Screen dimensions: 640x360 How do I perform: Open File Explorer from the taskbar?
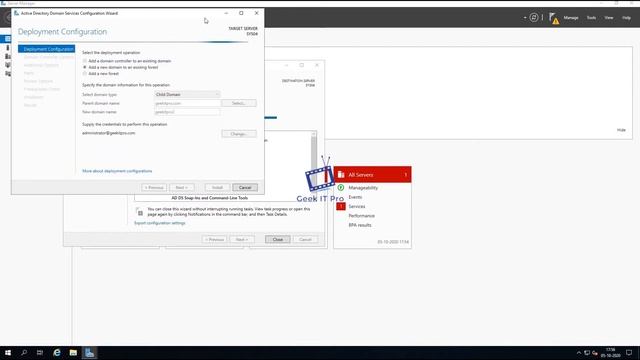pos(73,353)
